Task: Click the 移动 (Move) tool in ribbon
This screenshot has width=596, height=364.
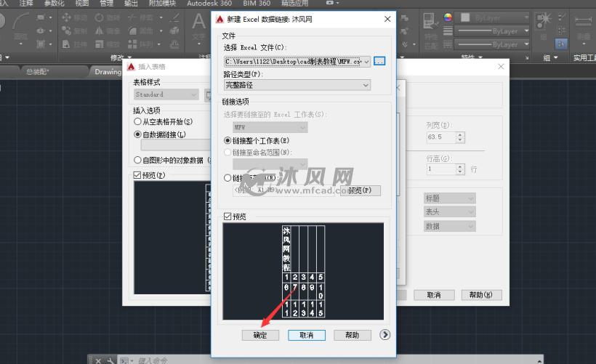Action: pyautogui.click(x=74, y=17)
